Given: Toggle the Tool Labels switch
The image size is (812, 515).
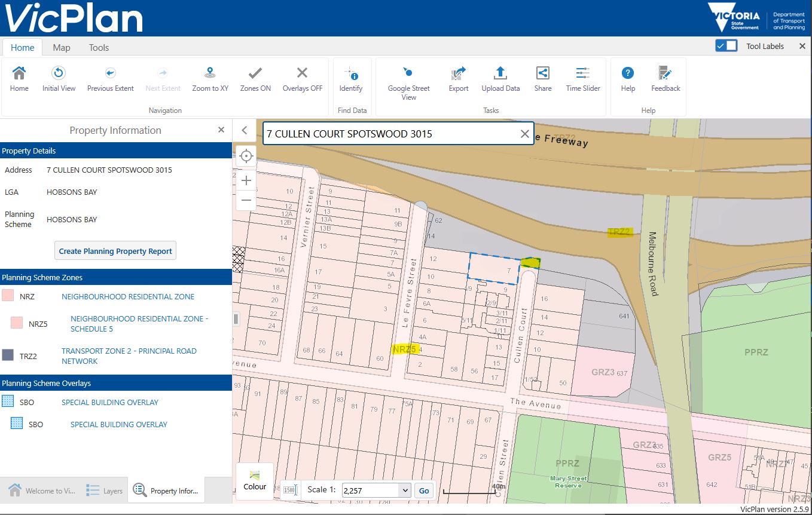Looking at the screenshot, I should (726, 46).
